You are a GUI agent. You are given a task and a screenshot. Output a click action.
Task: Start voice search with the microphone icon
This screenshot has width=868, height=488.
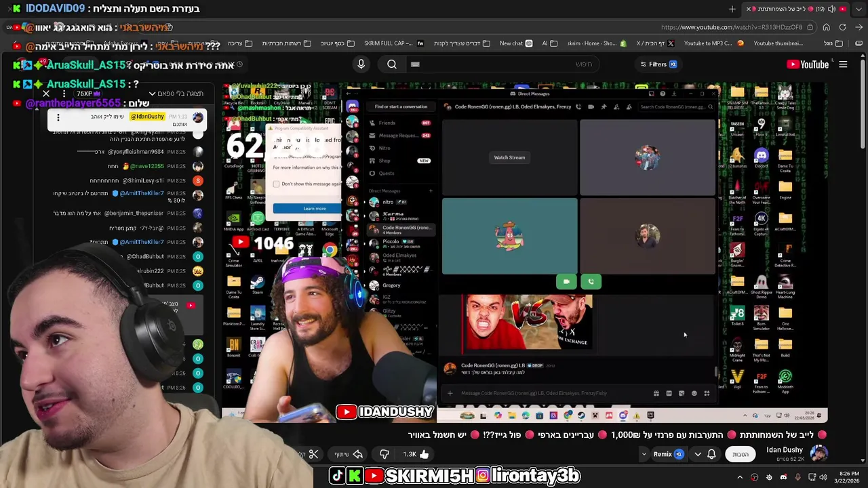click(361, 64)
